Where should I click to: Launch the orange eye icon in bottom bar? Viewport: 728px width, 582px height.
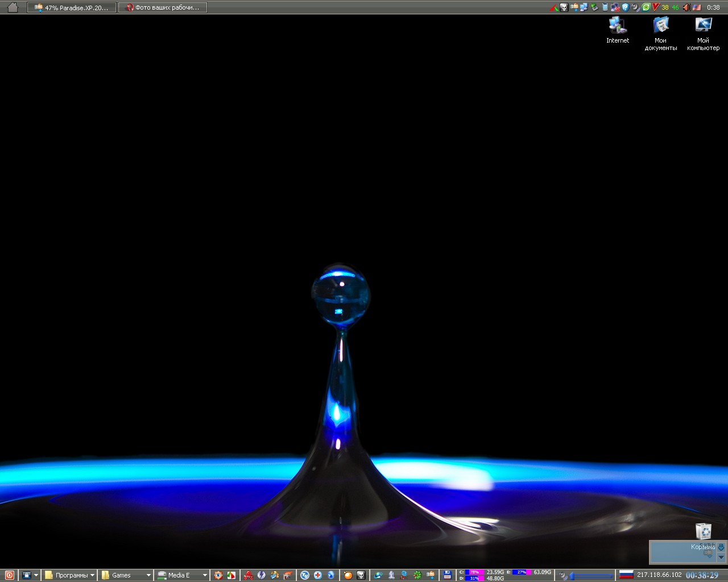click(x=218, y=575)
